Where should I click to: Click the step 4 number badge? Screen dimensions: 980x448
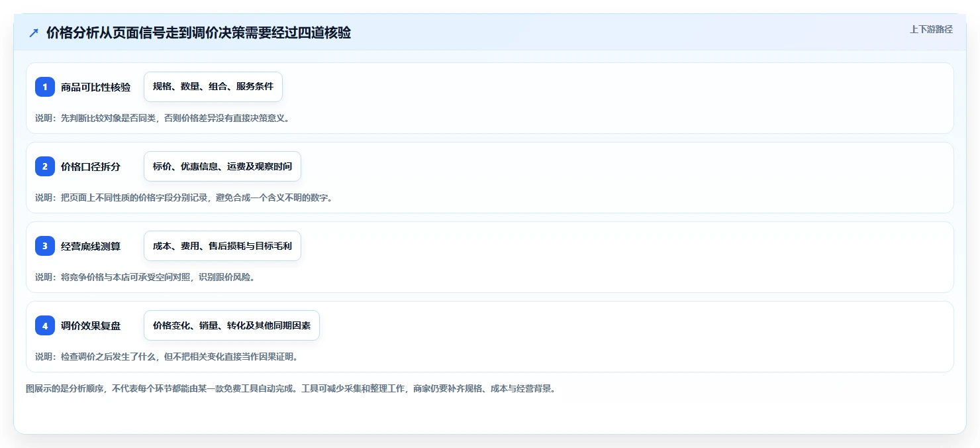(45, 325)
